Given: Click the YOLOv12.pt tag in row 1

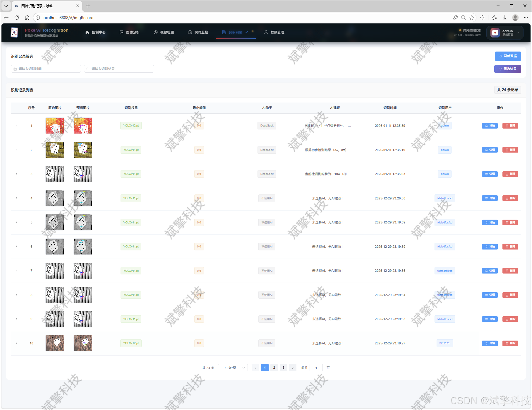Looking at the screenshot, I should coord(131,126).
